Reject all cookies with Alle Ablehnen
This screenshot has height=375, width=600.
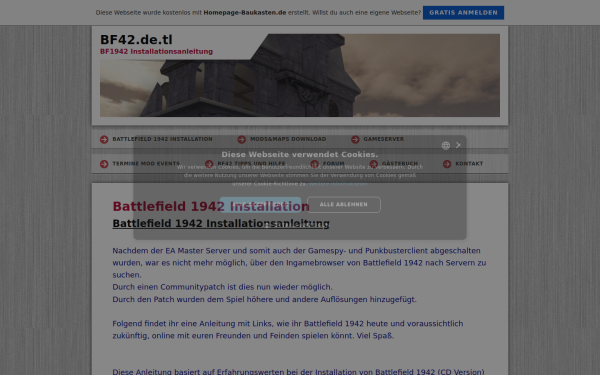[344, 205]
